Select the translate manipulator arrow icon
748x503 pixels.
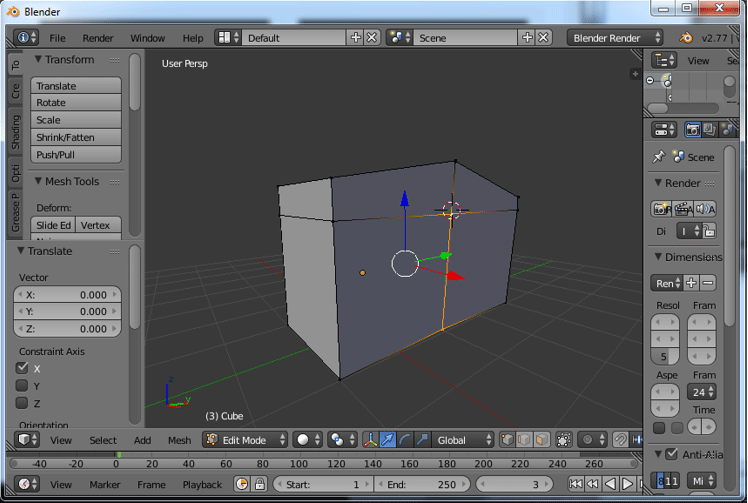coord(388,440)
